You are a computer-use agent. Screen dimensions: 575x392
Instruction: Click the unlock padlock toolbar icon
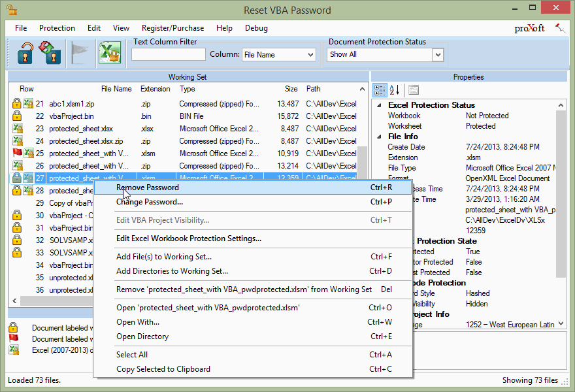pos(26,53)
